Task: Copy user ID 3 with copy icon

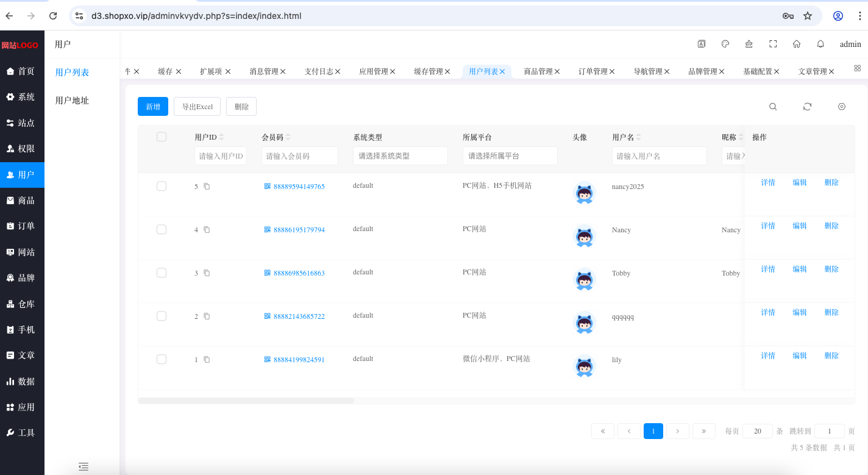Action: [x=207, y=273]
